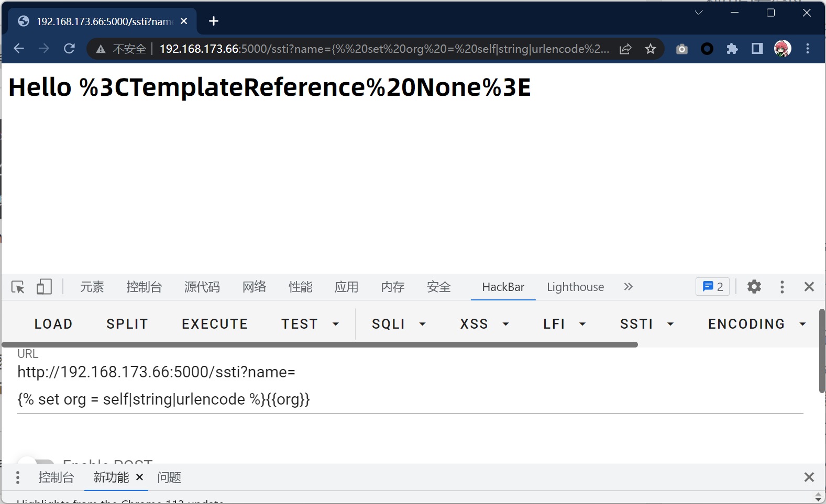This screenshot has height=504, width=826.
Task: Click the HackBar horizontal scrollbar
Action: (x=320, y=344)
